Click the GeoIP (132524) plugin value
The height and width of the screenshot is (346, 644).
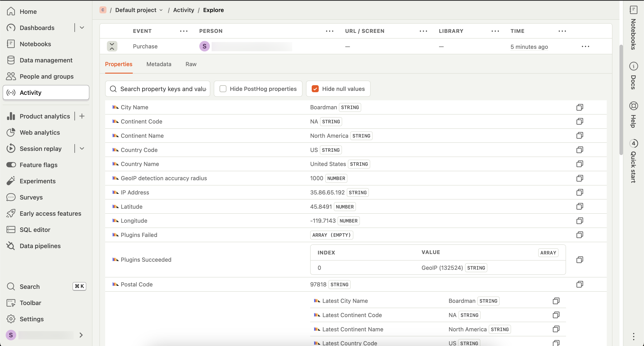point(442,268)
